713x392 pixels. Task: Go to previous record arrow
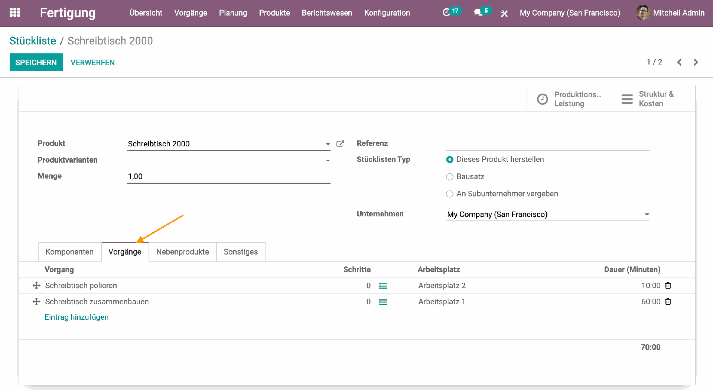point(679,62)
